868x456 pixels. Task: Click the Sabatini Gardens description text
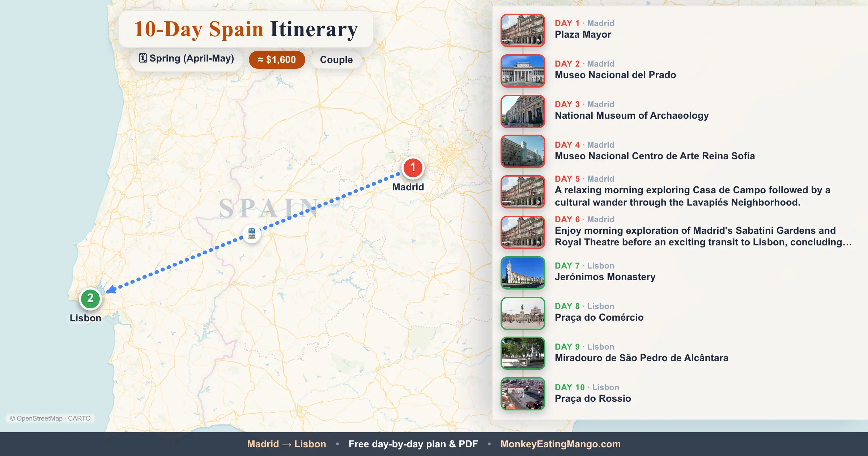pyautogui.click(x=703, y=236)
